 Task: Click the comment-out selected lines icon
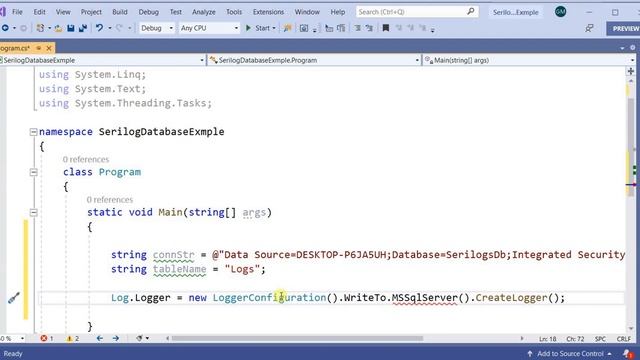tap(357, 28)
